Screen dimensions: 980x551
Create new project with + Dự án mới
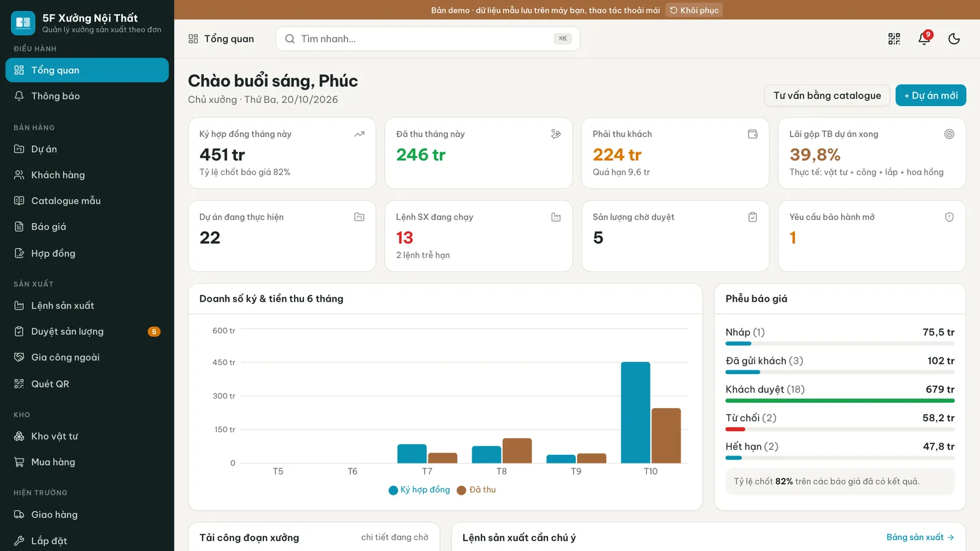click(x=931, y=96)
